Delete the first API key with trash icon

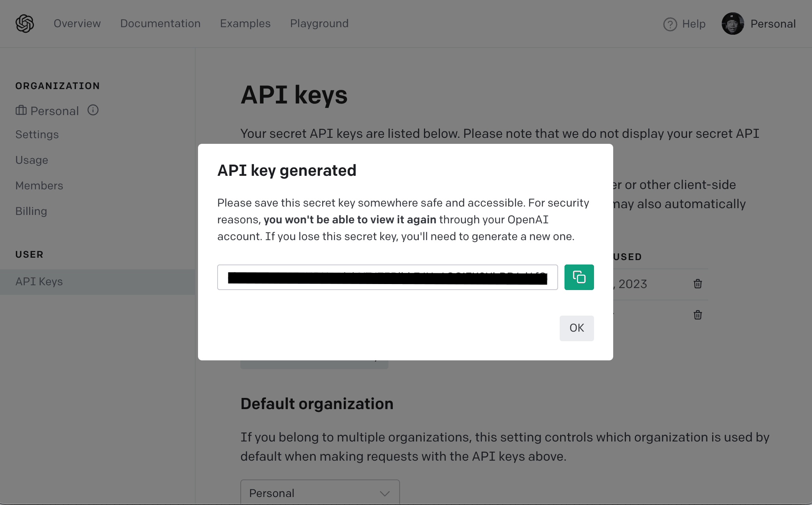click(x=697, y=284)
